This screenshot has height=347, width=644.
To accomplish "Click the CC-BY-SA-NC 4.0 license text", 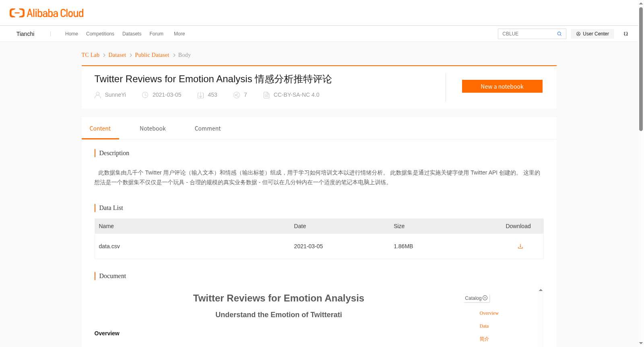I will [296, 95].
